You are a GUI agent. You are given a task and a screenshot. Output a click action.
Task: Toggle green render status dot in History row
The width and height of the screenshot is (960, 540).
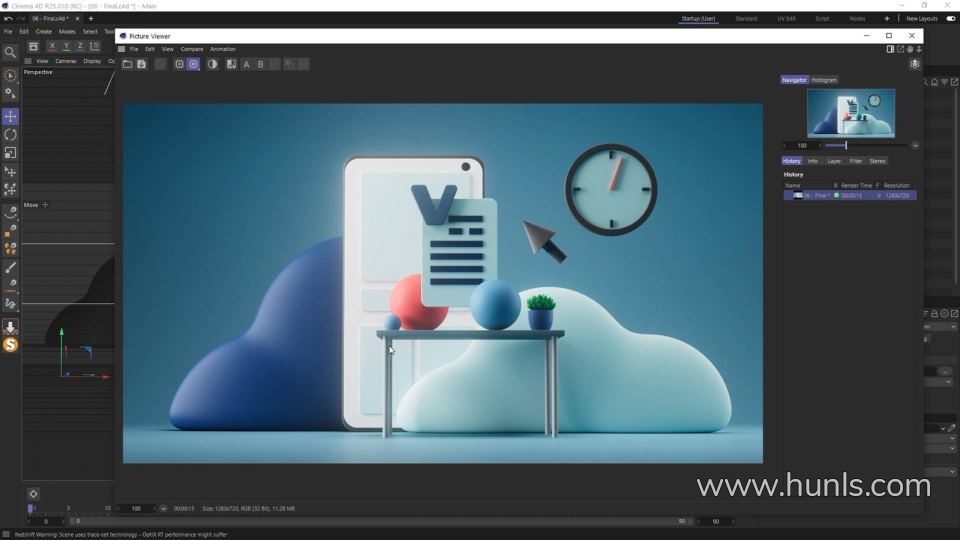click(836, 195)
